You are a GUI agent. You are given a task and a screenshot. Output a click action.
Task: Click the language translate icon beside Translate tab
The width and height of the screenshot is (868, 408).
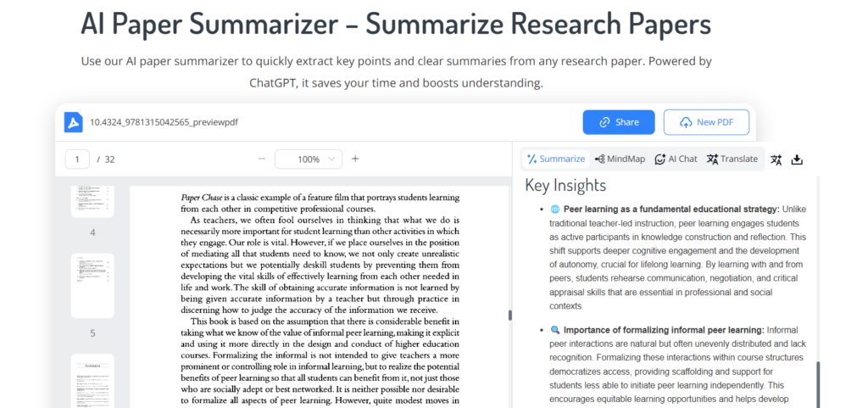click(776, 159)
